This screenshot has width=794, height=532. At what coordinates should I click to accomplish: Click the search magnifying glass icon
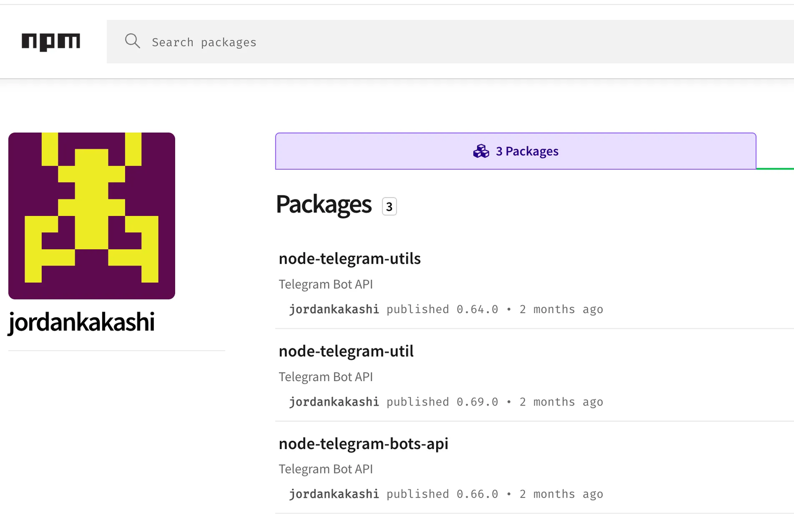coord(132,41)
